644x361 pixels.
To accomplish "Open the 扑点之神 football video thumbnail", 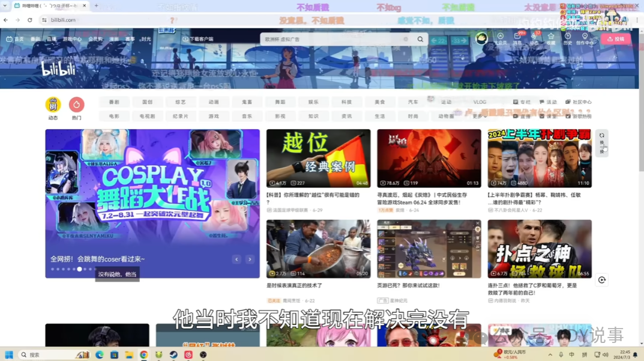I will (x=540, y=249).
